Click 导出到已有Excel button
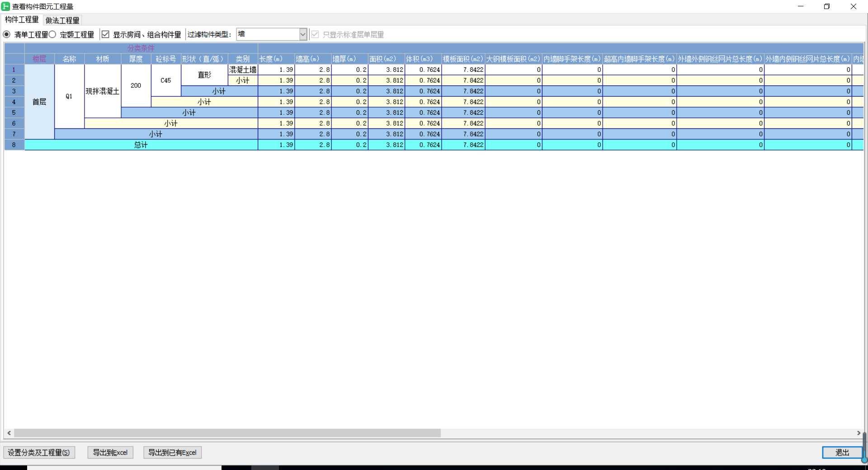The image size is (868, 470). tap(172, 452)
